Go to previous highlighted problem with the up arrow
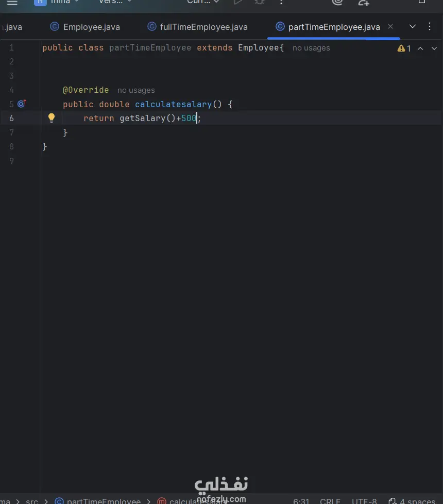The height and width of the screenshot is (504, 443). click(x=420, y=48)
